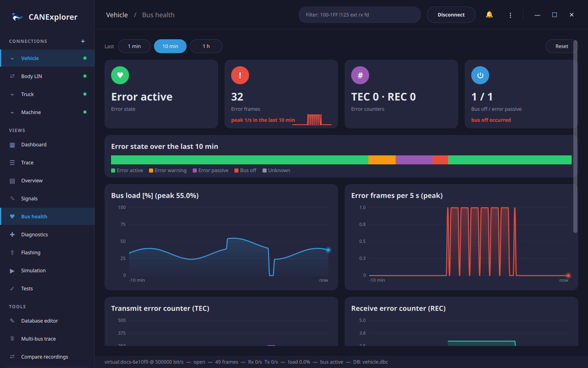The image size is (588, 368).
Task: Open the Trace view
Action: pyautogui.click(x=47, y=163)
